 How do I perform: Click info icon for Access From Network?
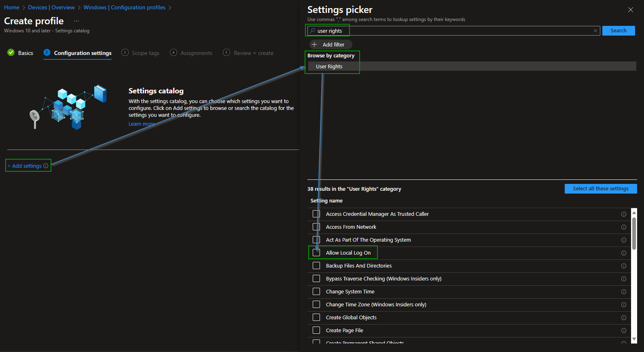click(x=623, y=227)
